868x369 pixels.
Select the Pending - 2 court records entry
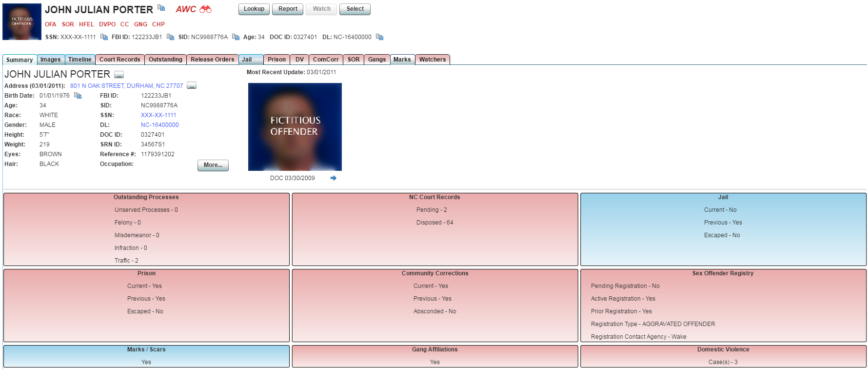pyautogui.click(x=432, y=210)
